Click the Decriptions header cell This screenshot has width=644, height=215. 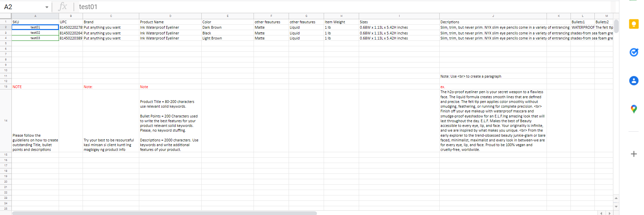(x=493, y=22)
